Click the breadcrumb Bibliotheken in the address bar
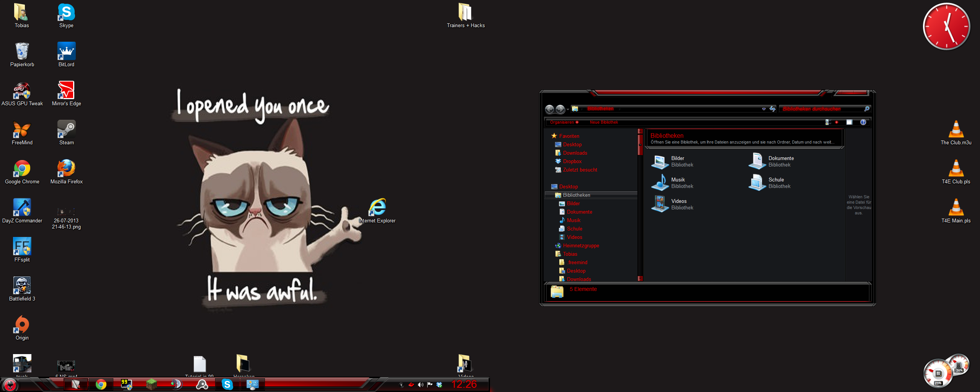This screenshot has height=392, width=980. (600, 109)
